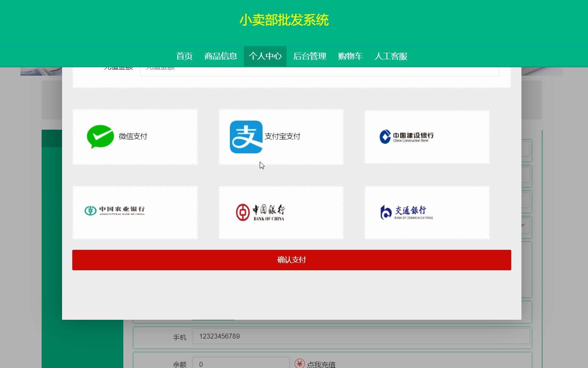Choose Bank of Communications payment option
588x368 pixels.
tap(427, 213)
